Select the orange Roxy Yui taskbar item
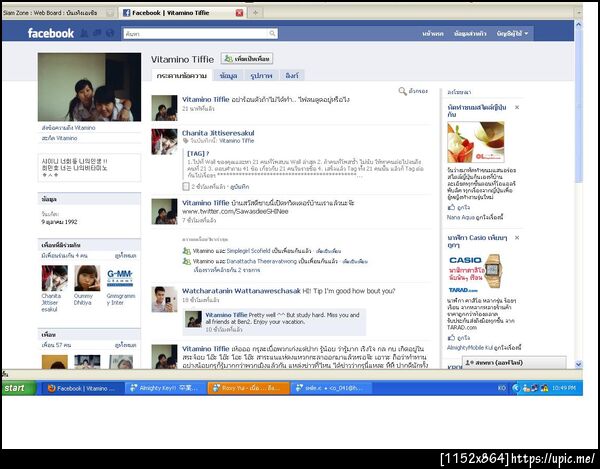Screen dimensions: 600x469 click(249, 388)
